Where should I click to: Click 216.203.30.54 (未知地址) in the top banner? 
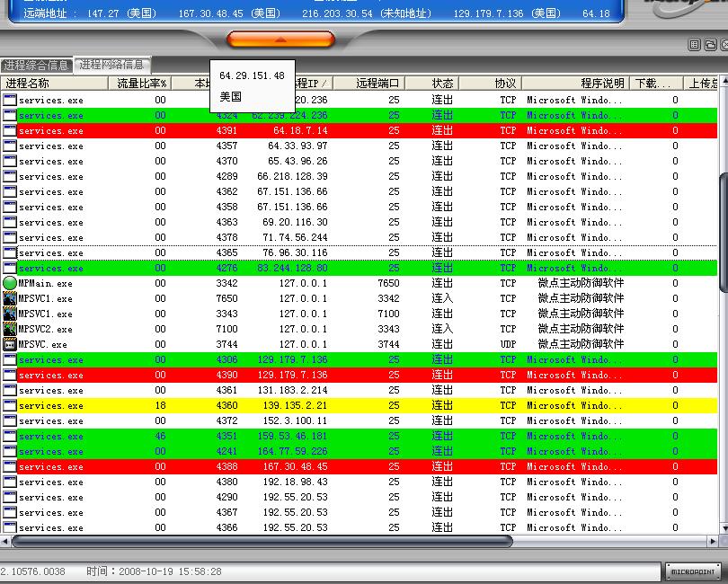[x=367, y=13]
